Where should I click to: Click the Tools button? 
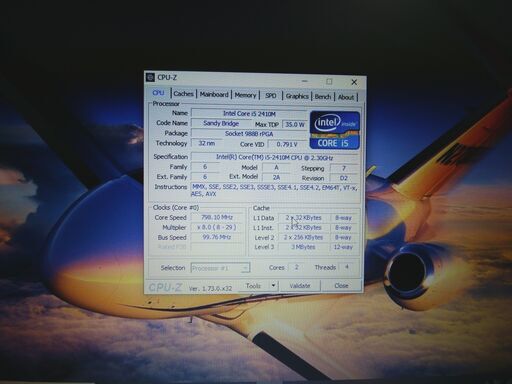click(254, 286)
